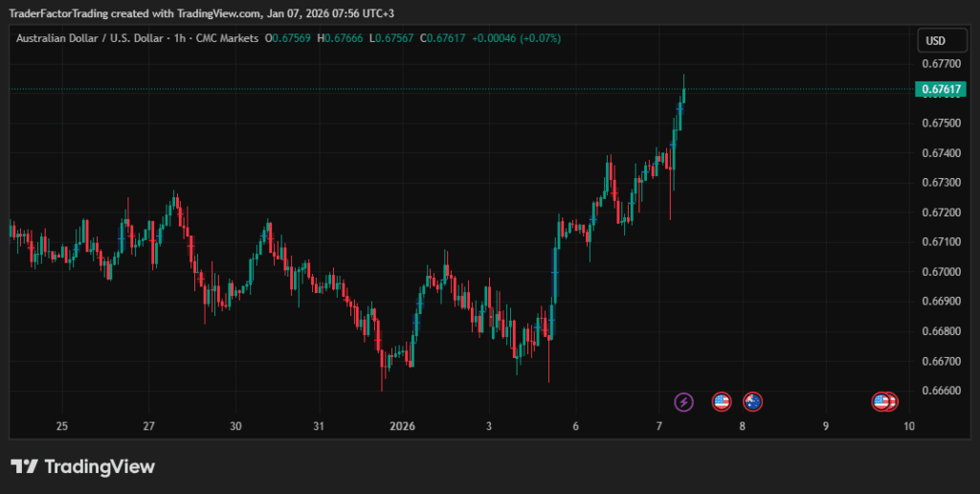Click the 1h interval label in the legend
This screenshot has height=494, width=980.
pos(180,38)
